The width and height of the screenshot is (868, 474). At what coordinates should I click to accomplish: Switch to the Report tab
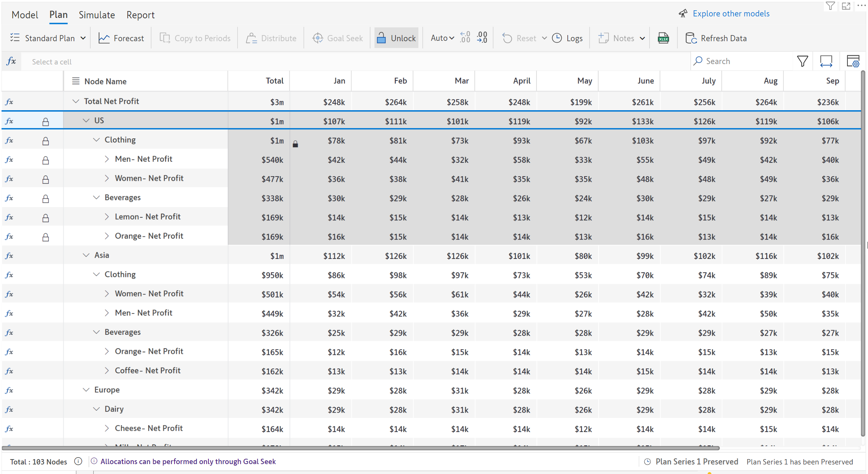140,15
